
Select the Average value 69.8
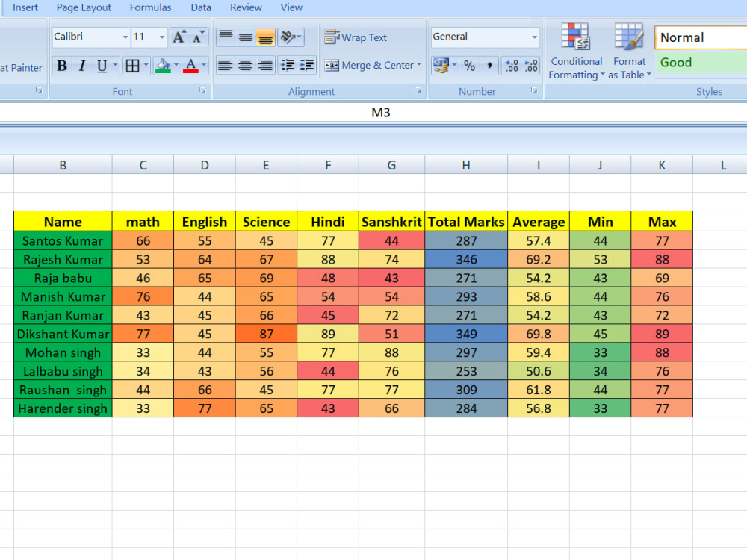(x=539, y=334)
